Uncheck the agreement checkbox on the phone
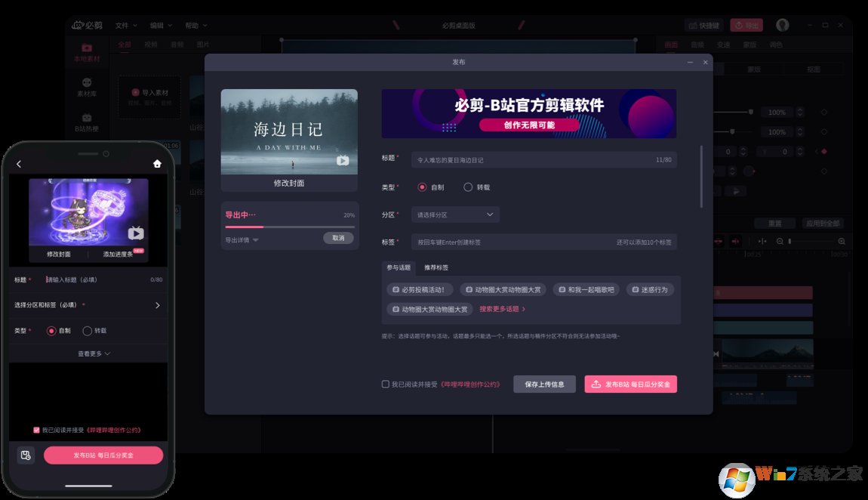This screenshot has width=868, height=500. (36, 430)
